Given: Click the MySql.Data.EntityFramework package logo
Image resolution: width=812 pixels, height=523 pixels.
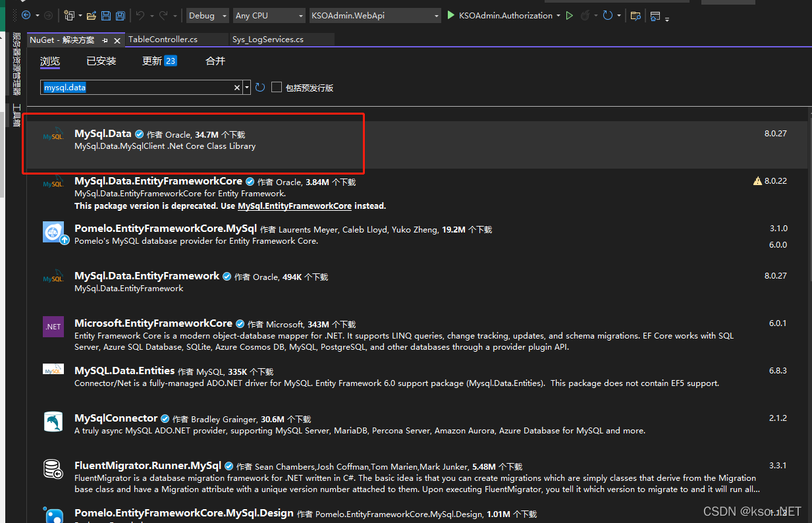Looking at the screenshot, I should (x=53, y=277).
